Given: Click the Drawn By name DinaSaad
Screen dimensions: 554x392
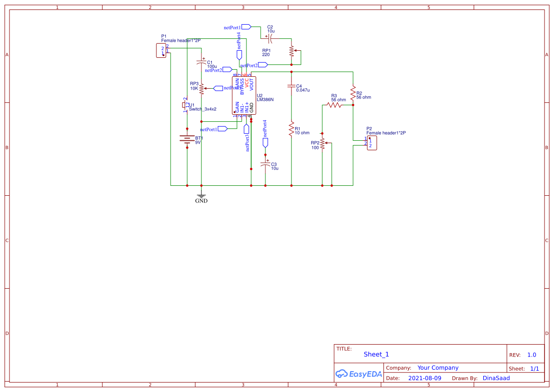Looking at the screenshot, I should point(496,378).
